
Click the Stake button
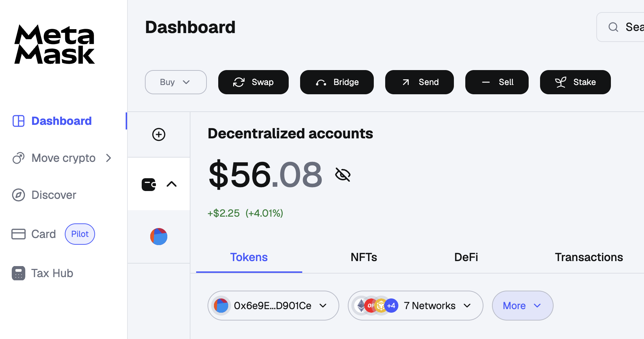(575, 82)
